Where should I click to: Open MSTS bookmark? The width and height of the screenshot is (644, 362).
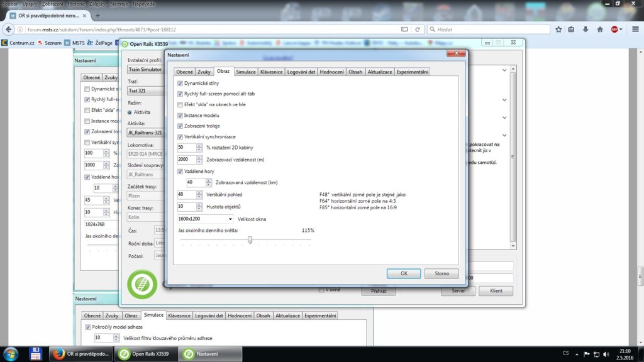(x=74, y=43)
